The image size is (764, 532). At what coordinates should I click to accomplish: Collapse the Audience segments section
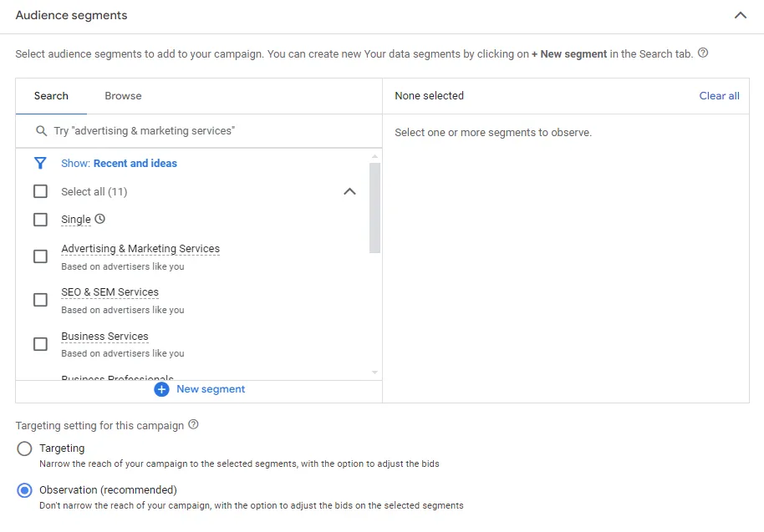[x=740, y=15]
